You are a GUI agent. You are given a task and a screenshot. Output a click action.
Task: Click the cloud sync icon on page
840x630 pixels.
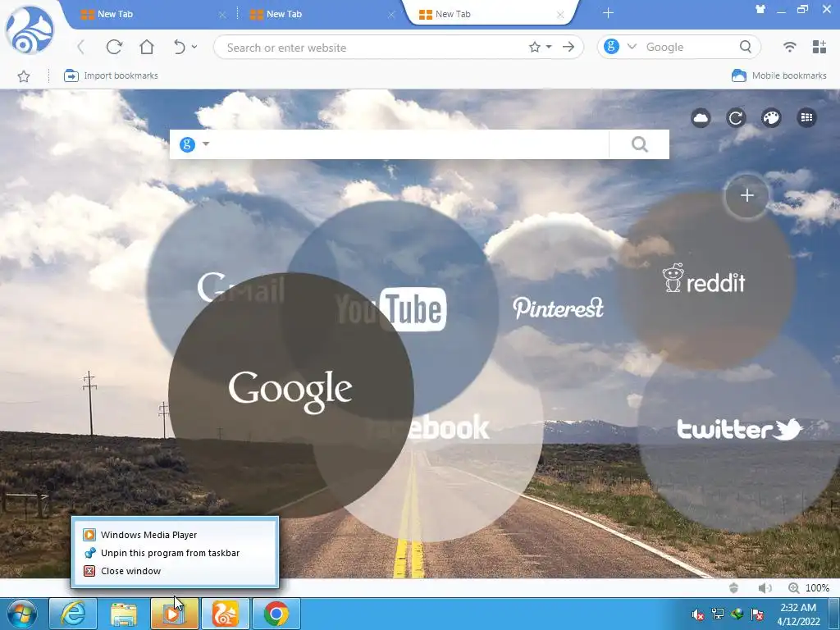[x=701, y=117]
